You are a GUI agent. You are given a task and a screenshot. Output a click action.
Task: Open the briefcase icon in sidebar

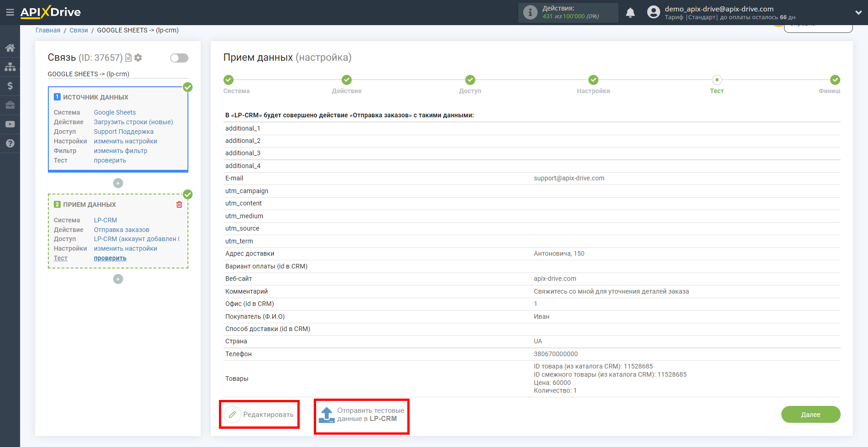click(10, 105)
